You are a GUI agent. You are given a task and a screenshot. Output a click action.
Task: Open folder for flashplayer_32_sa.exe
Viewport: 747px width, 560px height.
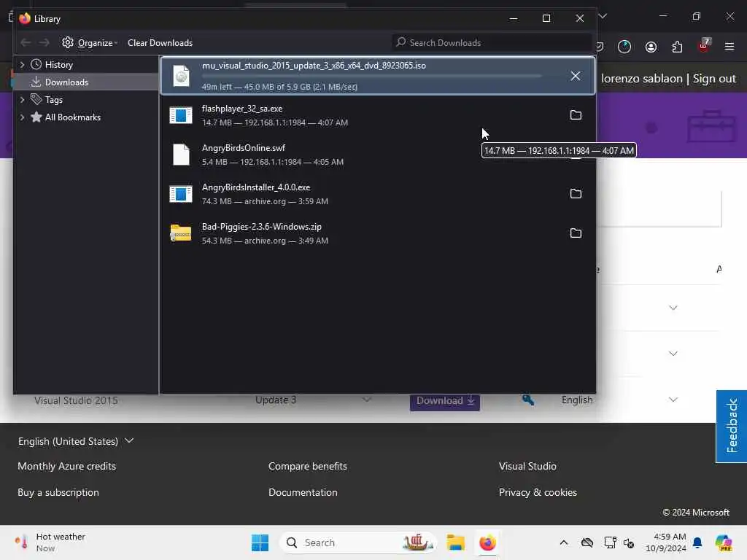point(576,115)
